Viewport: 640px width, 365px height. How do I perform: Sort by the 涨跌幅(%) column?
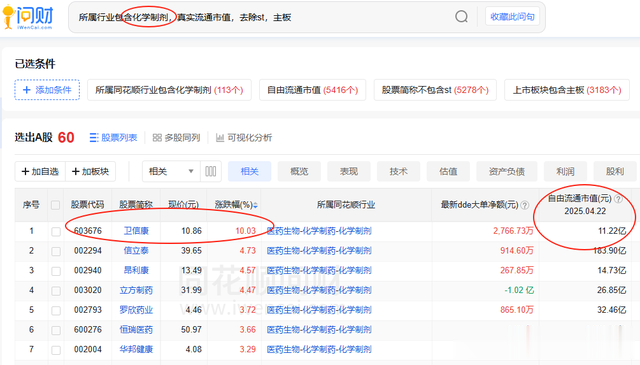[x=236, y=205]
